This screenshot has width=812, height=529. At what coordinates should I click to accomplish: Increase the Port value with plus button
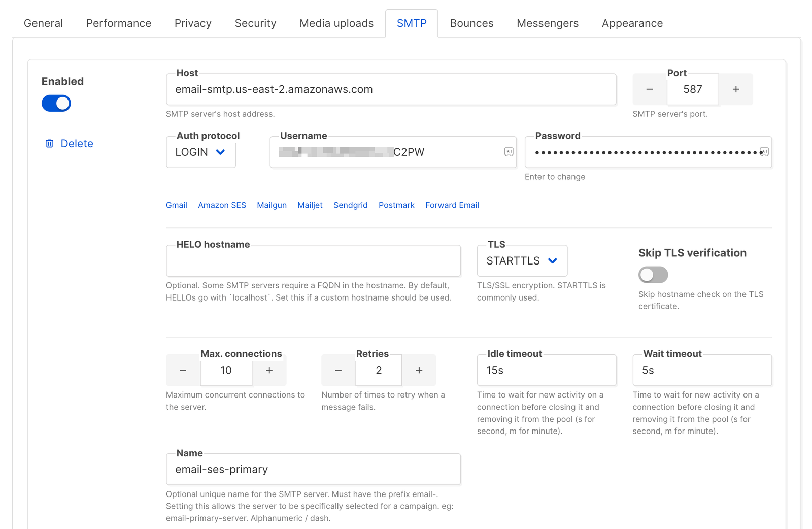click(x=736, y=89)
